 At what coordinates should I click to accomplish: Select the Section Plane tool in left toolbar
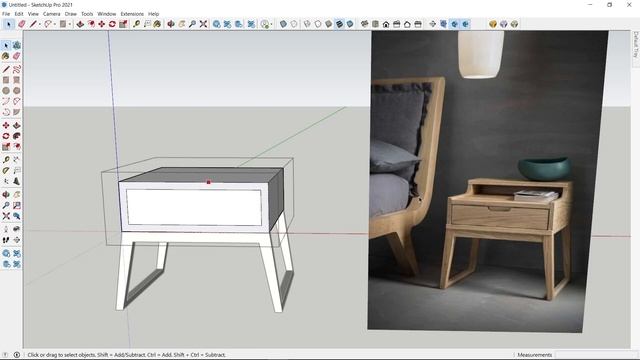pos(17,240)
